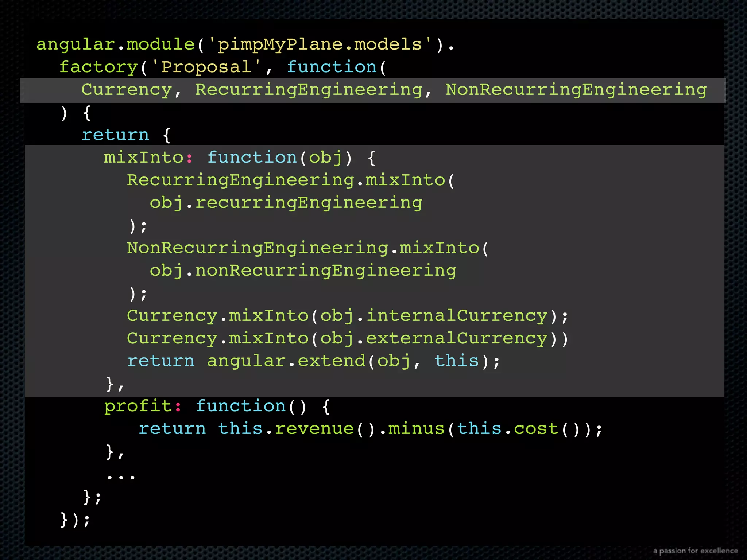Click the 'profit:' property name
This screenshot has height=560, width=747.
[x=143, y=406]
